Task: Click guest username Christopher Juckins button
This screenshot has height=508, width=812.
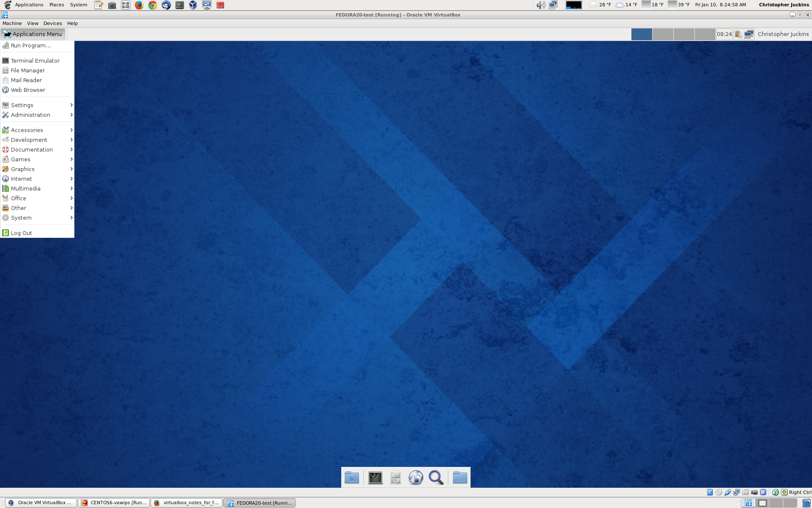Action: pyautogui.click(x=783, y=34)
